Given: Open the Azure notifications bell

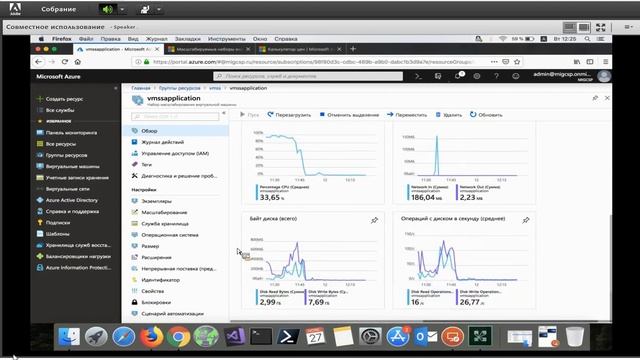Looking at the screenshot, I should click(458, 76).
